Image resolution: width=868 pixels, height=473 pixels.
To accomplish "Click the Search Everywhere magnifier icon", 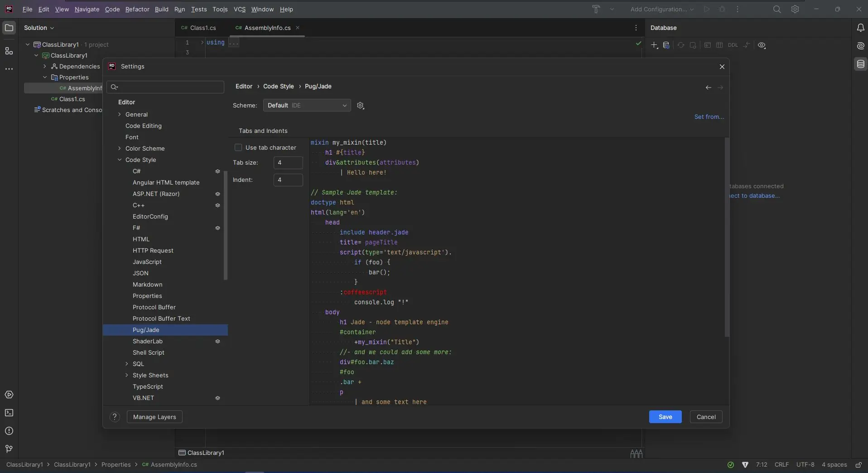I will (x=777, y=9).
